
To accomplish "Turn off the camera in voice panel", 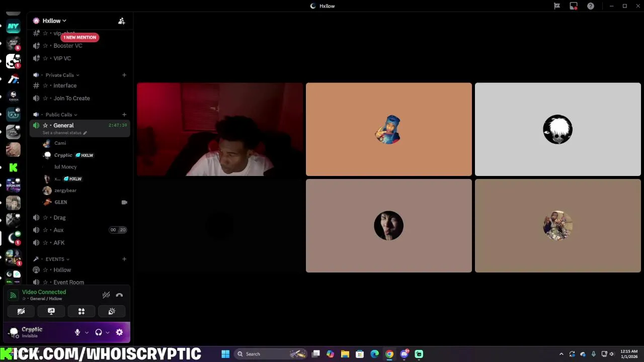I will [x=21, y=312].
